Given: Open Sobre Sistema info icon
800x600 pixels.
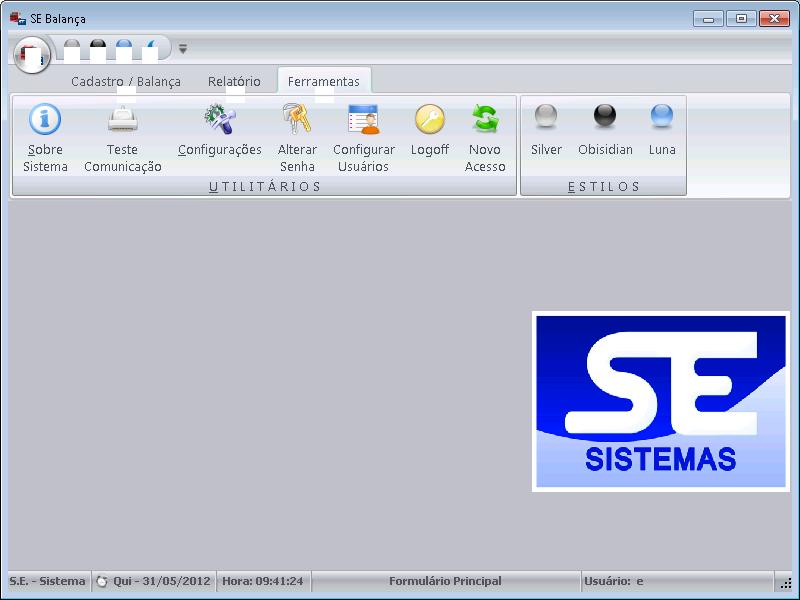Looking at the screenshot, I should point(45,120).
